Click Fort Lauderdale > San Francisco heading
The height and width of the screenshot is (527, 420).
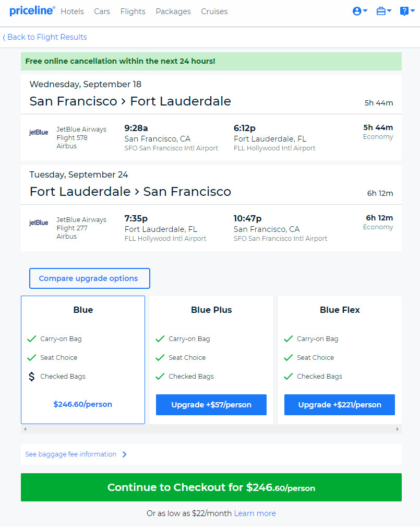click(x=130, y=192)
